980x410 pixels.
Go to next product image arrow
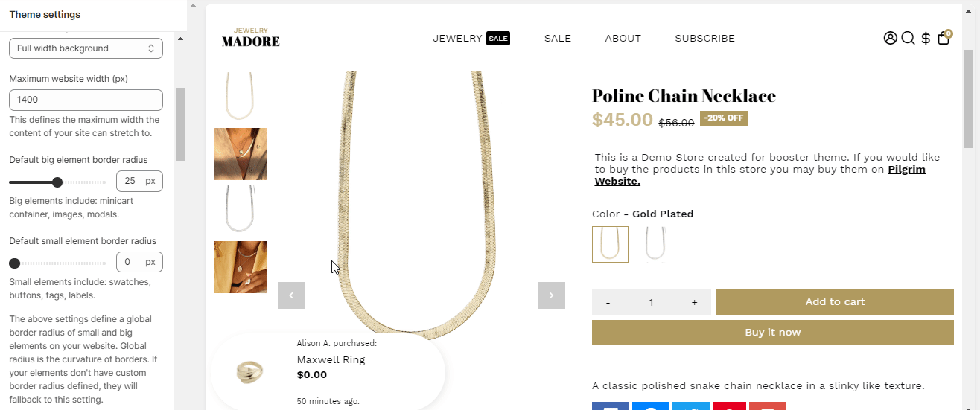click(551, 295)
